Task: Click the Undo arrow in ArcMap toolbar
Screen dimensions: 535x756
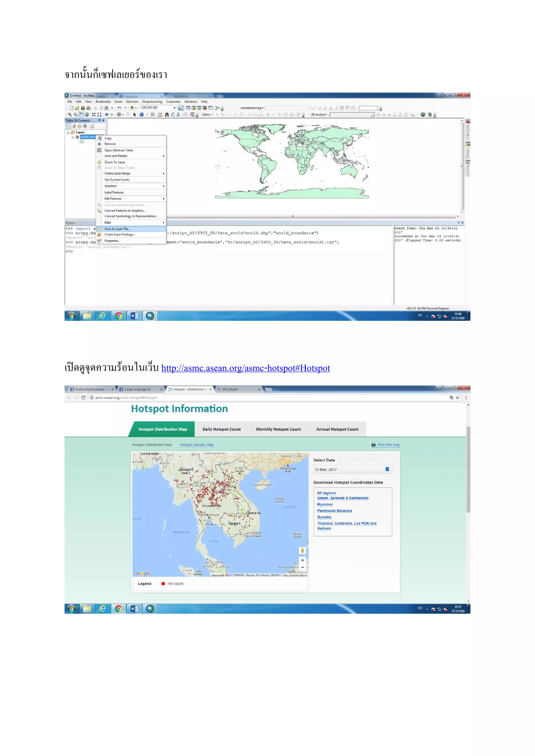Action: point(119,108)
